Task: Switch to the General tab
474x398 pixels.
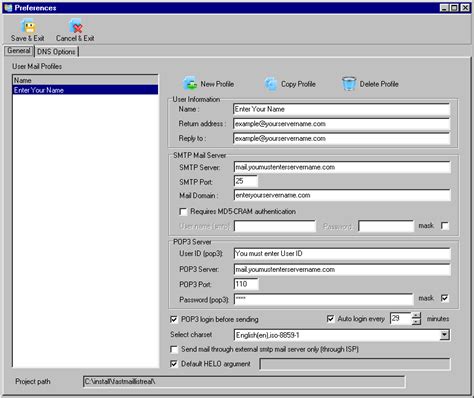Action: pyautogui.click(x=19, y=51)
